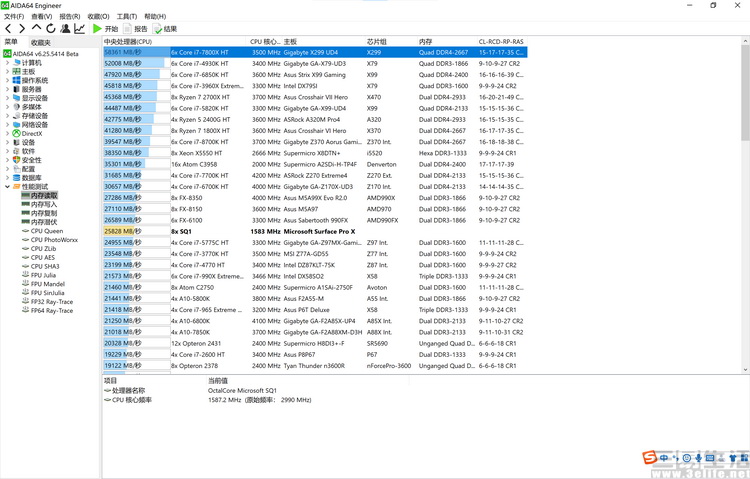Image resolution: width=750 pixels, height=479 pixels.
Task: Click the DirectX Xbox logo icon
Action: (x=17, y=134)
